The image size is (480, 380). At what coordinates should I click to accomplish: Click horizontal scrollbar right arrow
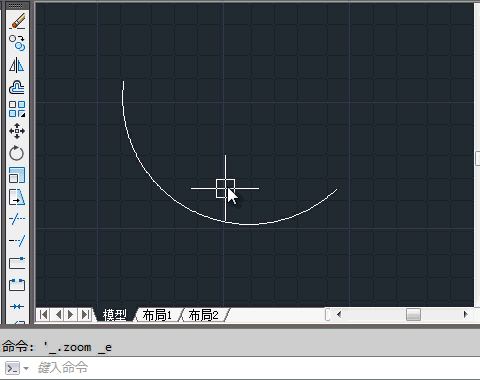click(x=466, y=314)
